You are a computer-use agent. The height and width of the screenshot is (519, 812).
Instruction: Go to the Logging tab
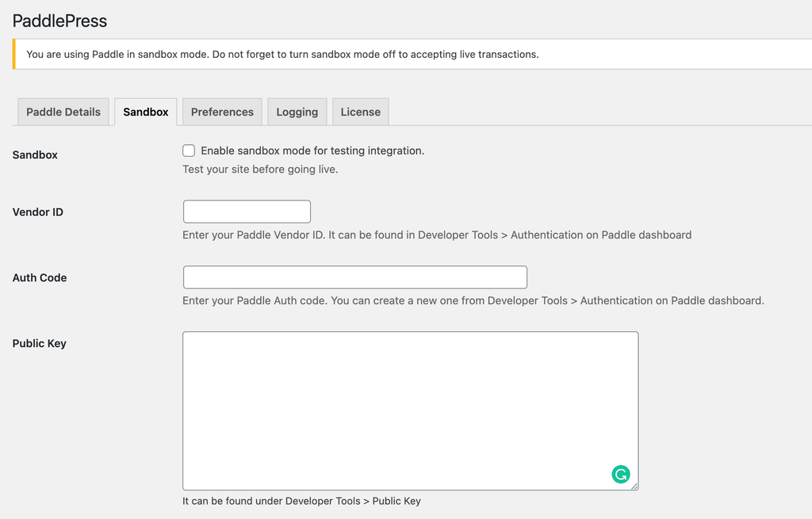coord(297,112)
